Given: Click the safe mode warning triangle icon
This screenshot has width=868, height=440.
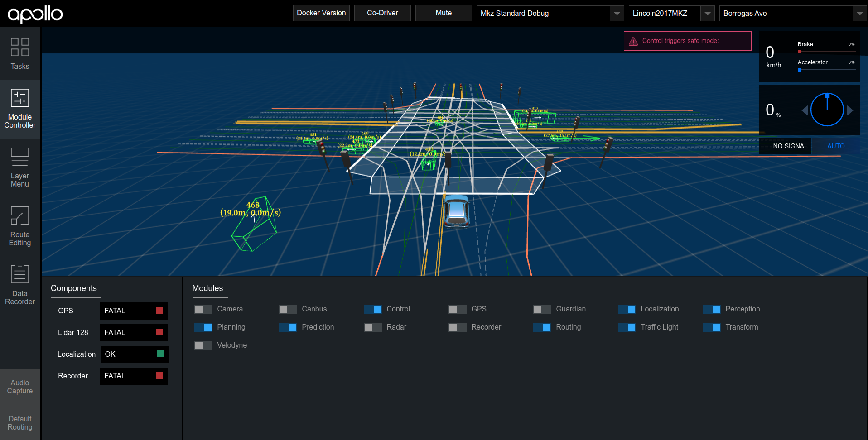Looking at the screenshot, I should tap(633, 41).
